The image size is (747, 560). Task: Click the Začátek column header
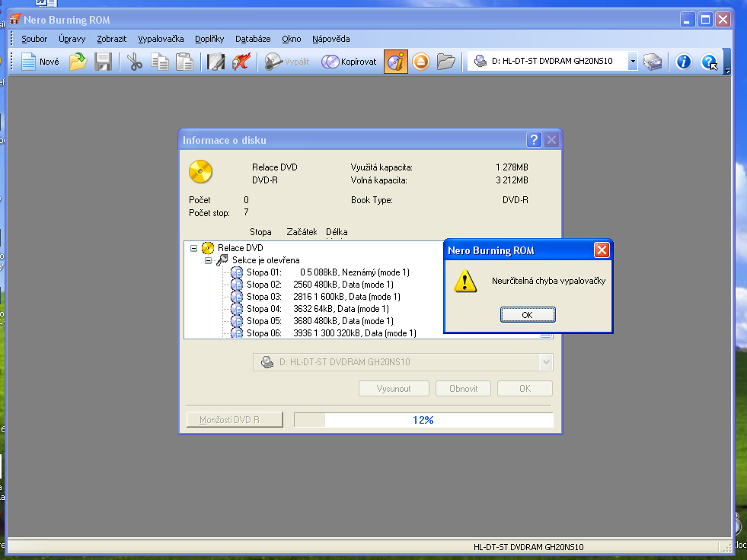click(x=302, y=232)
